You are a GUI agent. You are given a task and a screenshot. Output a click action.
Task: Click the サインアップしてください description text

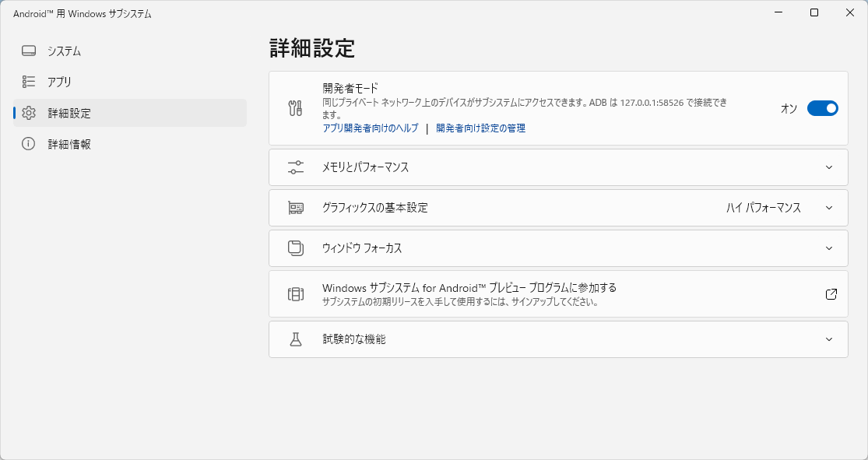point(460,302)
